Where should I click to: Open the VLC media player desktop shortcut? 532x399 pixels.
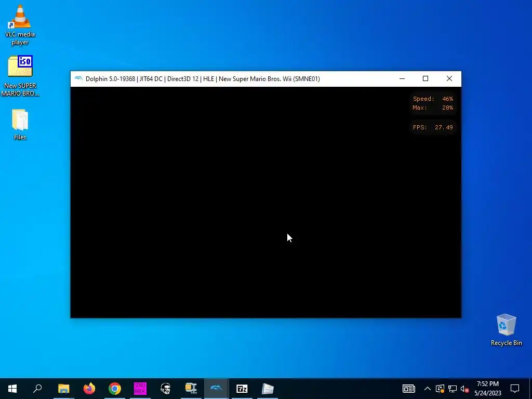click(20, 24)
